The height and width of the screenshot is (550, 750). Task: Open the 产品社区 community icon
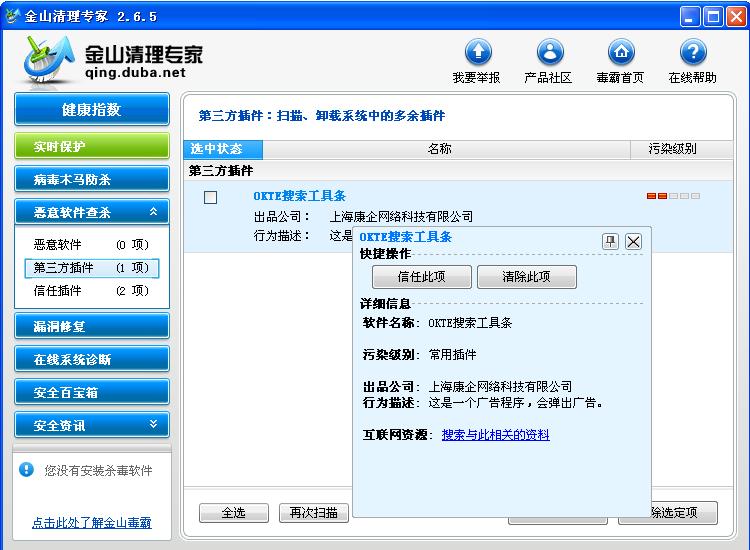(550, 52)
